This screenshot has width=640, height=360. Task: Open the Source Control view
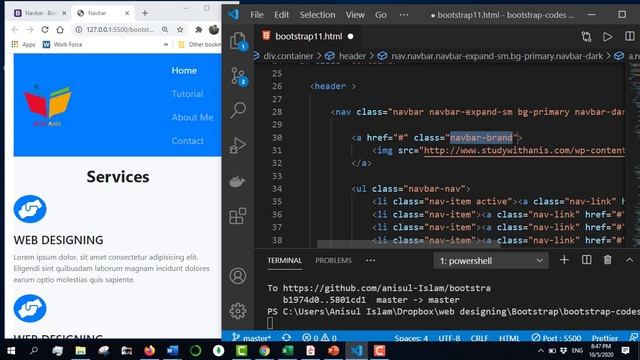click(x=238, y=76)
